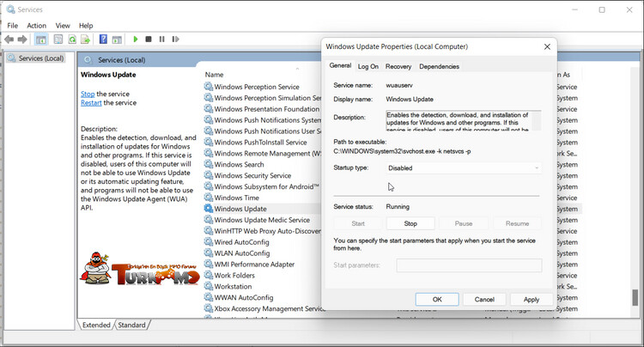Switch to General tab in properties dialog
This screenshot has width=644, height=347.
click(x=340, y=65)
